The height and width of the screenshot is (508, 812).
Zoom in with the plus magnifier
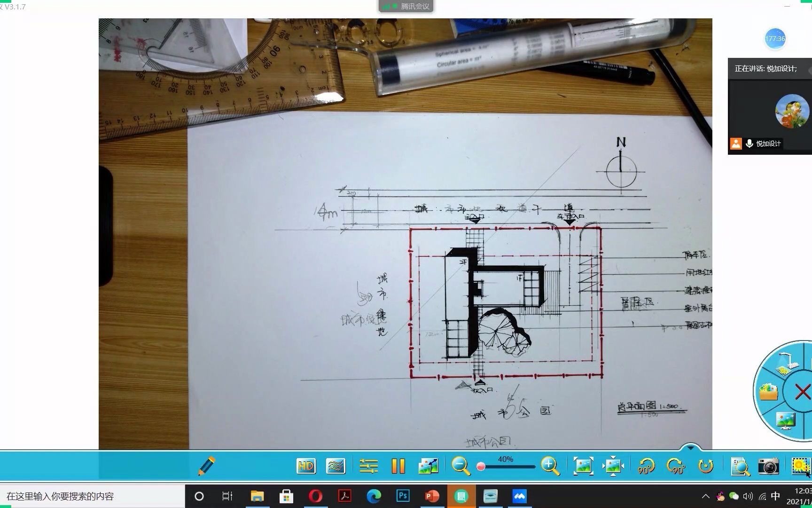(550, 466)
